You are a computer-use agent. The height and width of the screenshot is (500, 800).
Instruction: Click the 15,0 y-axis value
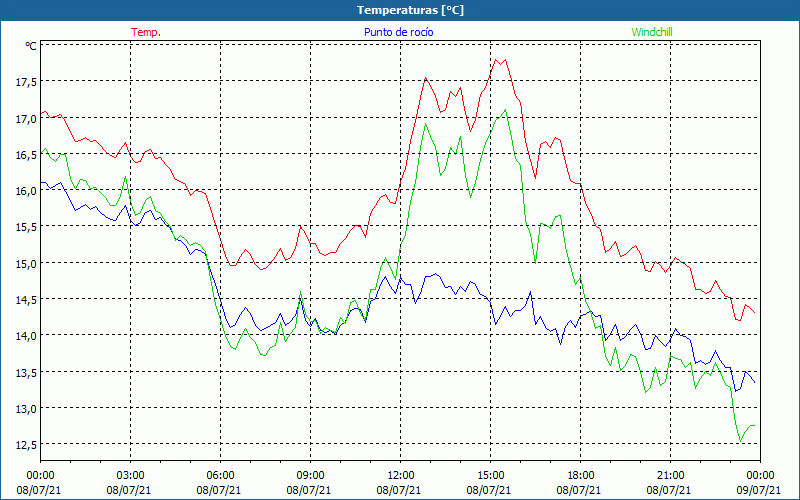coord(26,264)
